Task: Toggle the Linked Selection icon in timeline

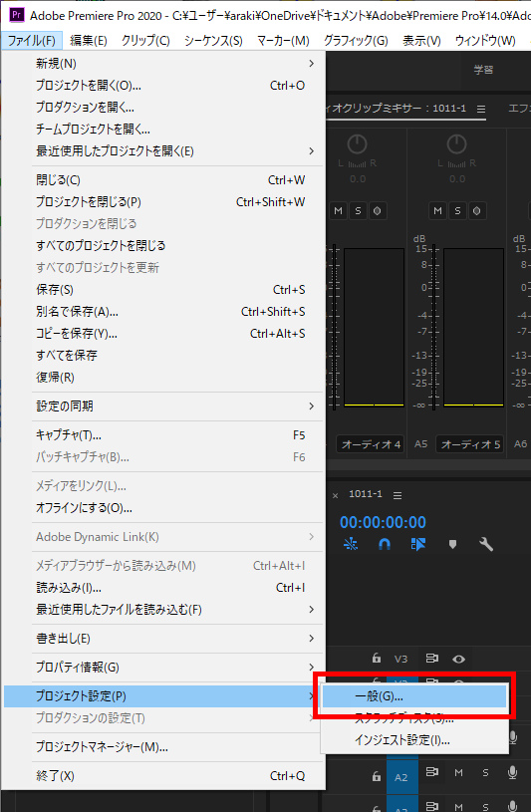Action: tap(418, 544)
